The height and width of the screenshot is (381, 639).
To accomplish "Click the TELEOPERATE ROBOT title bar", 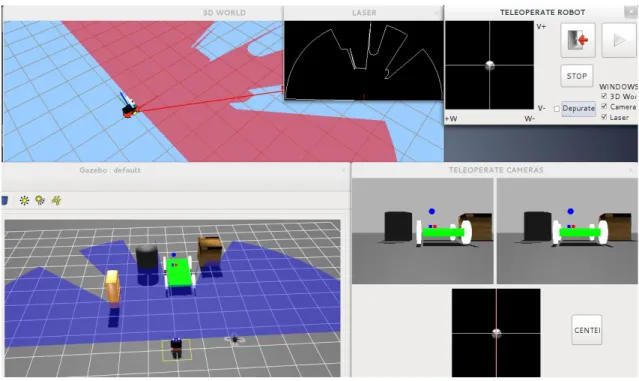I will [542, 12].
